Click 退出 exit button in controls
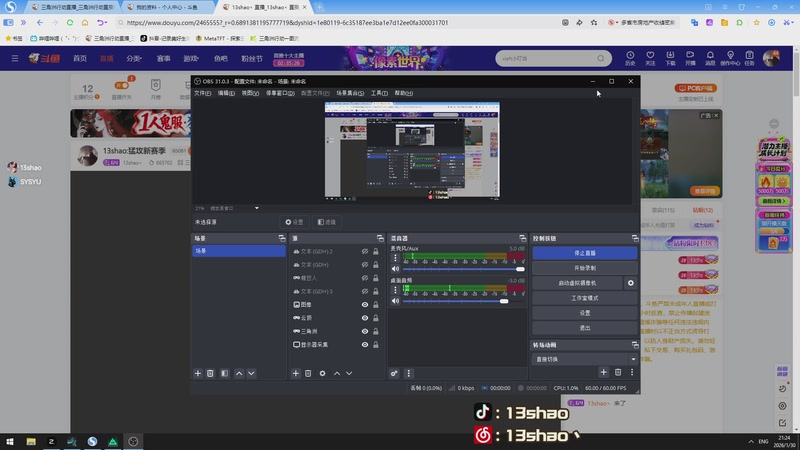The height and width of the screenshot is (450, 800). pos(585,328)
